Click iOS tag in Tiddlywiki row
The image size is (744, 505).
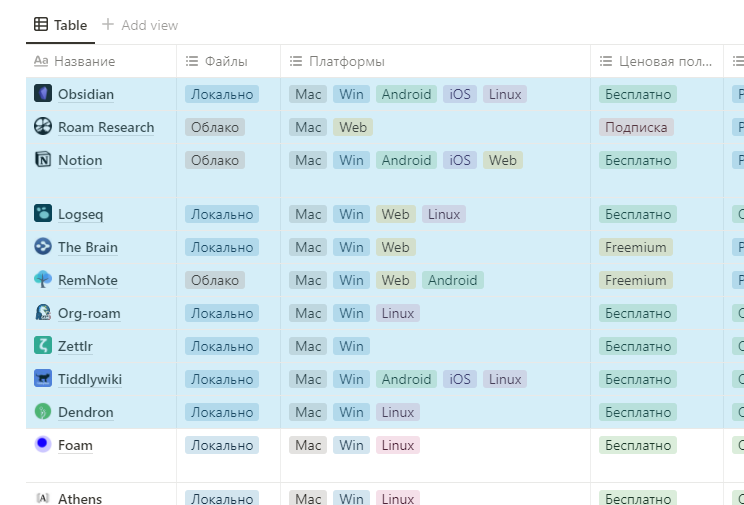(x=460, y=379)
